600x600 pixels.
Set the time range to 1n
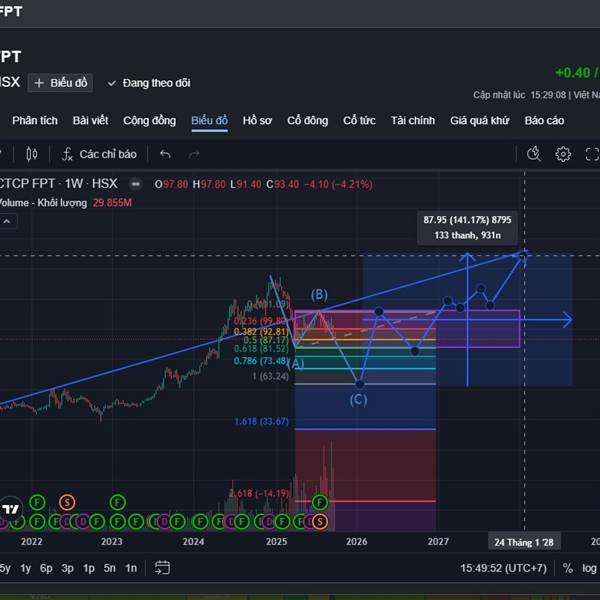[x=131, y=568]
